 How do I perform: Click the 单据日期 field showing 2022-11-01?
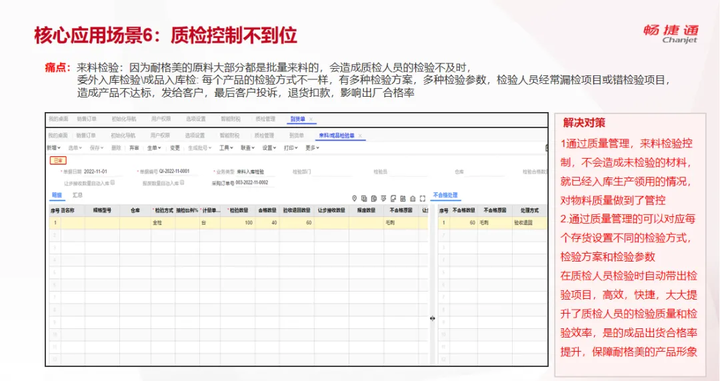(103, 172)
